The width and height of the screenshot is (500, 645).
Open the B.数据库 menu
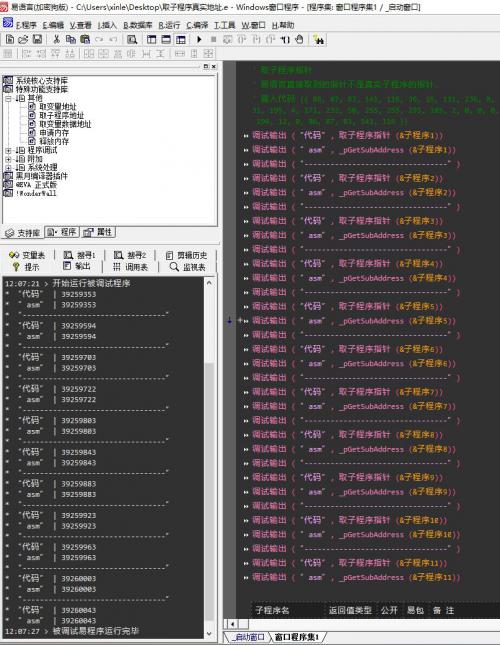(x=137, y=26)
